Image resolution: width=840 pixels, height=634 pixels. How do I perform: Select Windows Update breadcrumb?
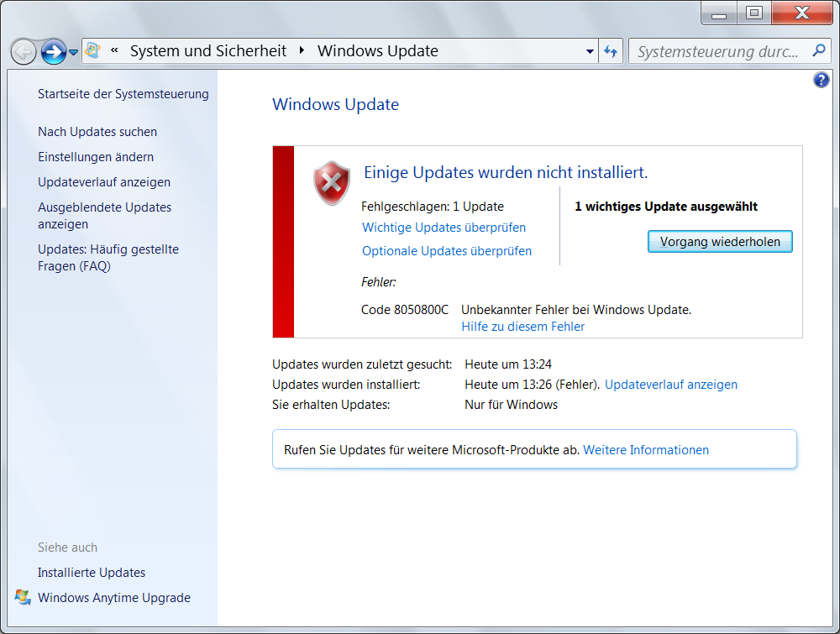click(378, 51)
